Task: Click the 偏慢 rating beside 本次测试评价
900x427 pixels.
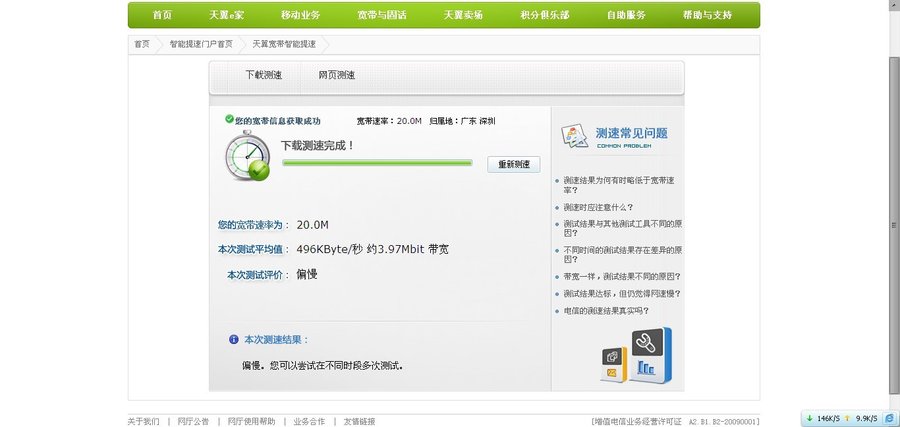Action: click(x=307, y=274)
